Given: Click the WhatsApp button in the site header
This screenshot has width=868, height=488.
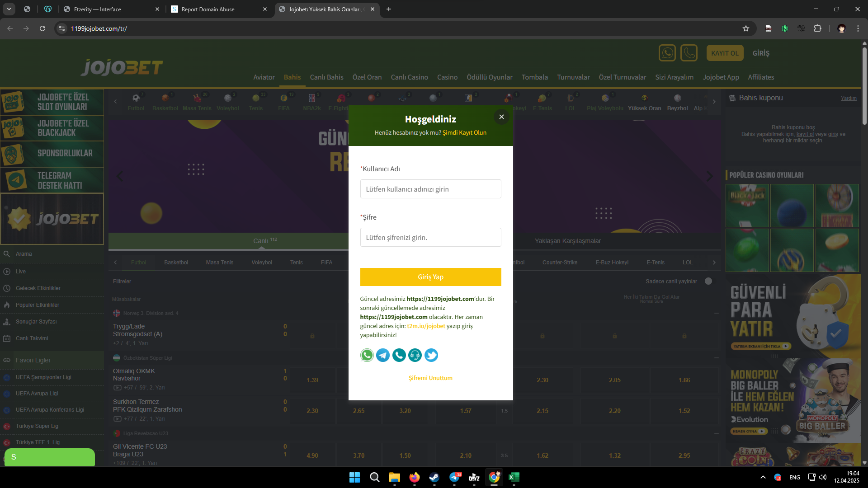Looking at the screenshot, I should 667,53.
